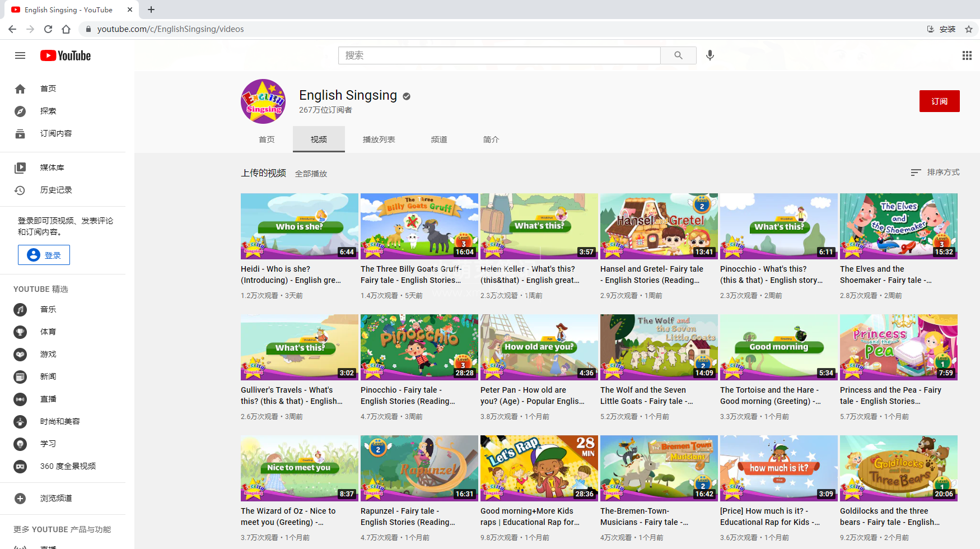980x549 pixels.
Task: Click in the 搜索 search field
Action: point(499,55)
